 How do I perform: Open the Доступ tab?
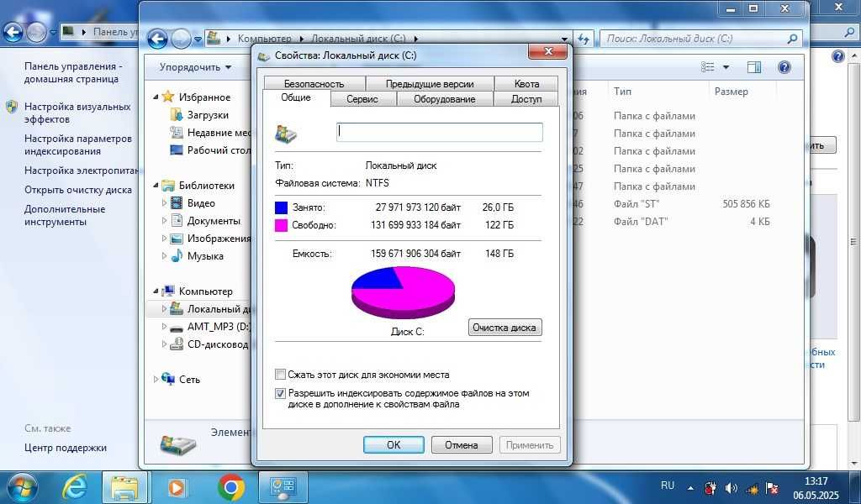pyautogui.click(x=526, y=99)
